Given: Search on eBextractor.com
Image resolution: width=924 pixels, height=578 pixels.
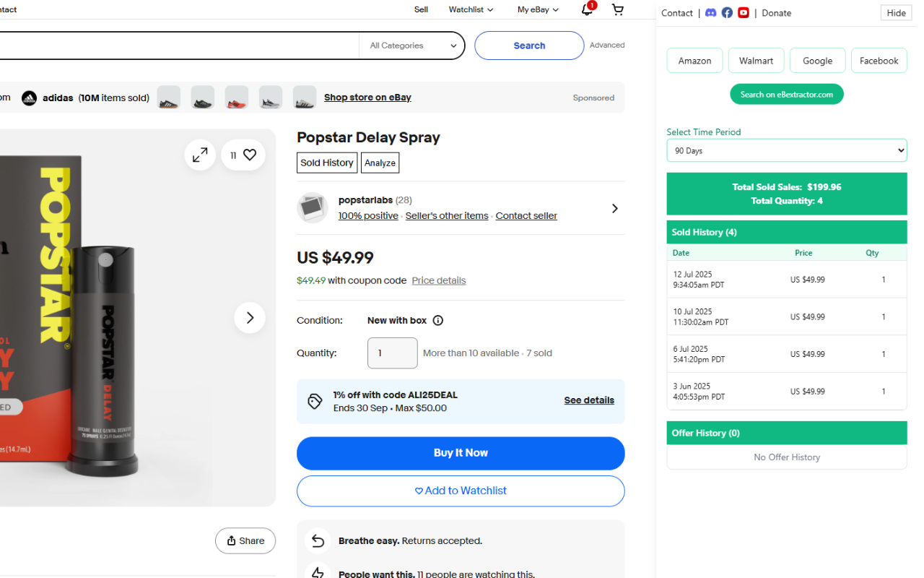Looking at the screenshot, I should click(786, 94).
